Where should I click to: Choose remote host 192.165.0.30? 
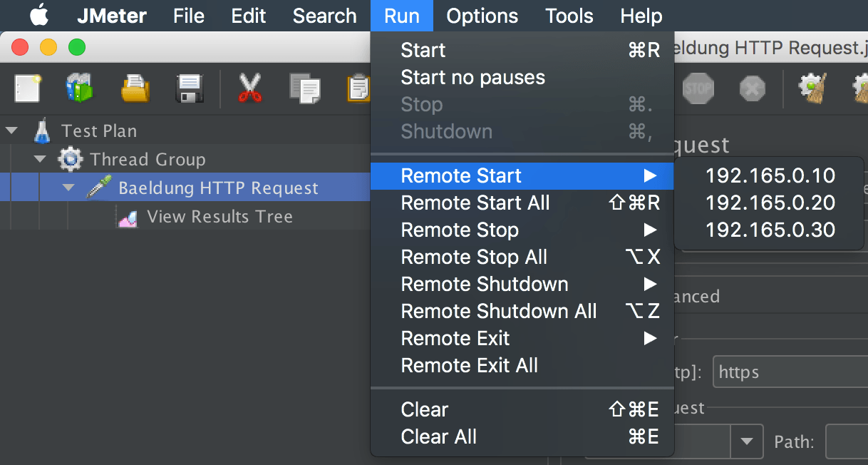[770, 230]
